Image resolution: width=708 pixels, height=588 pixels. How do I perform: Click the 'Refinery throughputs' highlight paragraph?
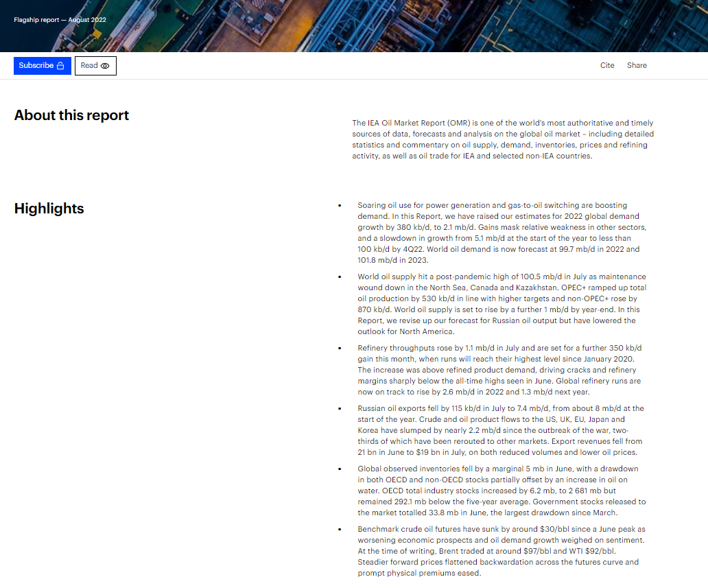pos(500,370)
